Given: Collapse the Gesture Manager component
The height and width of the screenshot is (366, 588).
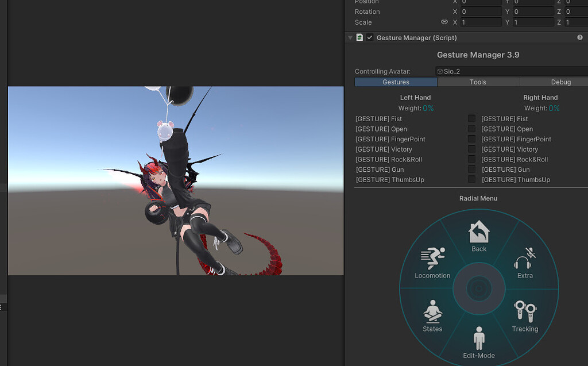Looking at the screenshot, I should [x=349, y=37].
